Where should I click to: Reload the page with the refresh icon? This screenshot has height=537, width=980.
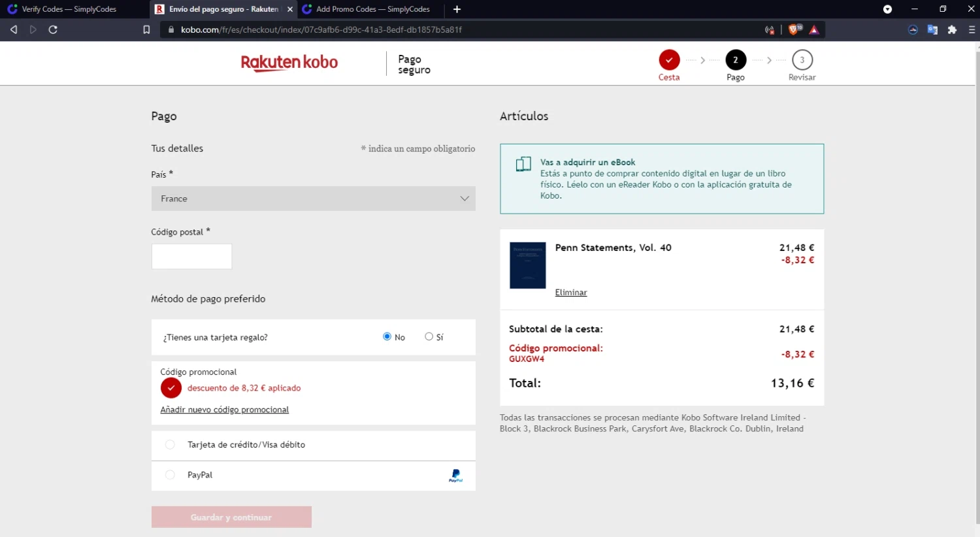[53, 29]
